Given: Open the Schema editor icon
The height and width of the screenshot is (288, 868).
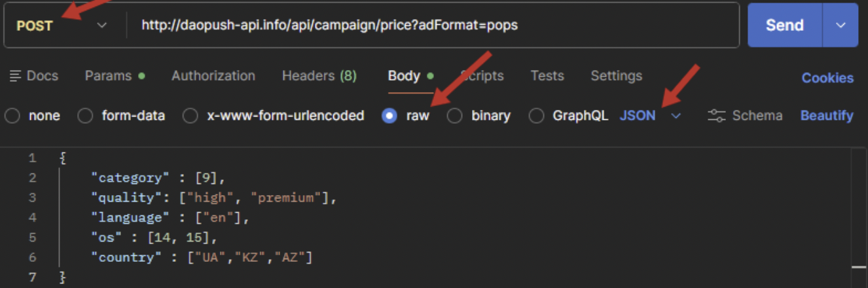Looking at the screenshot, I should pyautogui.click(x=717, y=116).
